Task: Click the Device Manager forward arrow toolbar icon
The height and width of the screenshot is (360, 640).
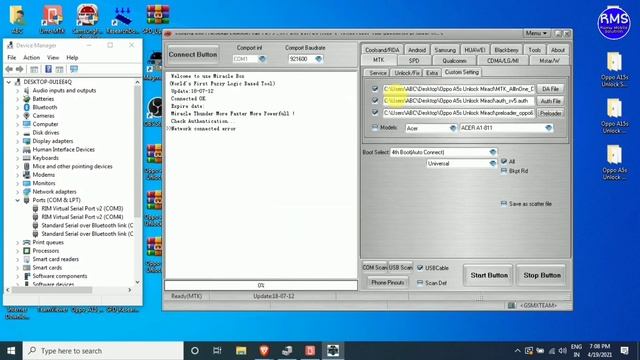Action: [19, 69]
